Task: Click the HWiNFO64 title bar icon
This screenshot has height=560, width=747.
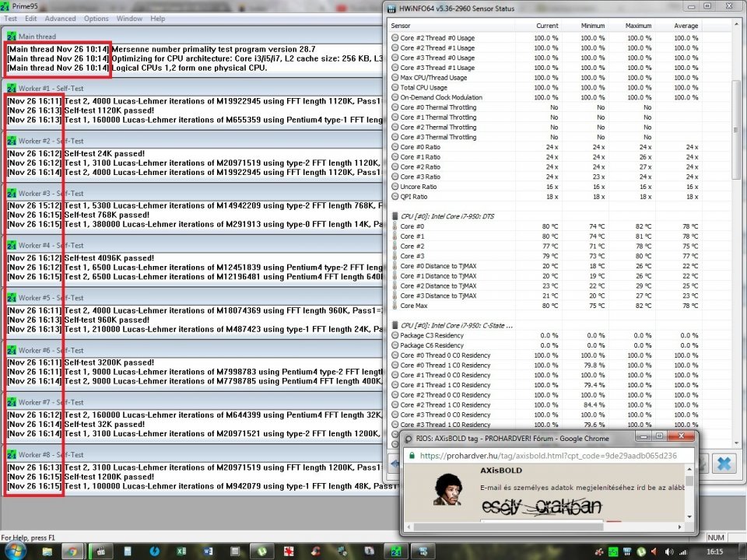Action: pyautogui.click(x=391, y=9)
